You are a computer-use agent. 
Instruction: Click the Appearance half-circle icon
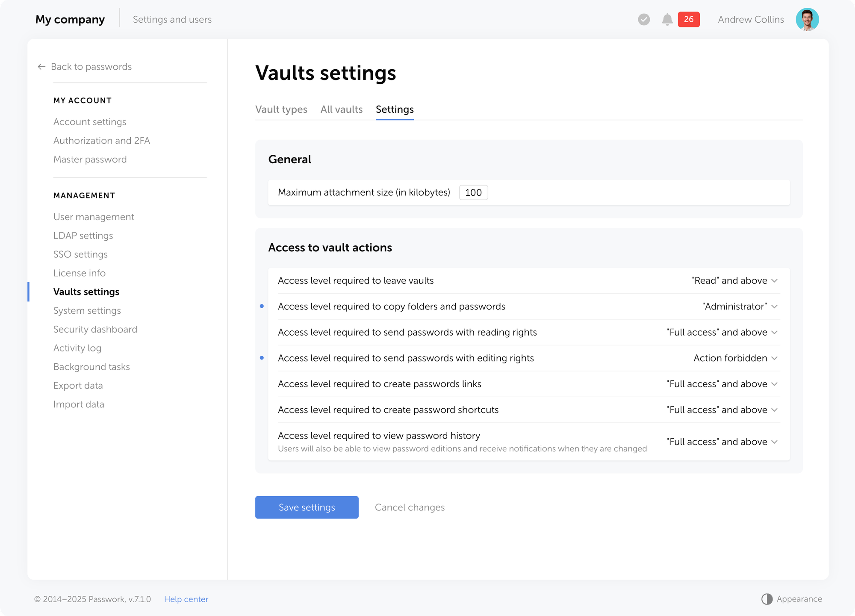pyautogui.click(x=767, y=599)
